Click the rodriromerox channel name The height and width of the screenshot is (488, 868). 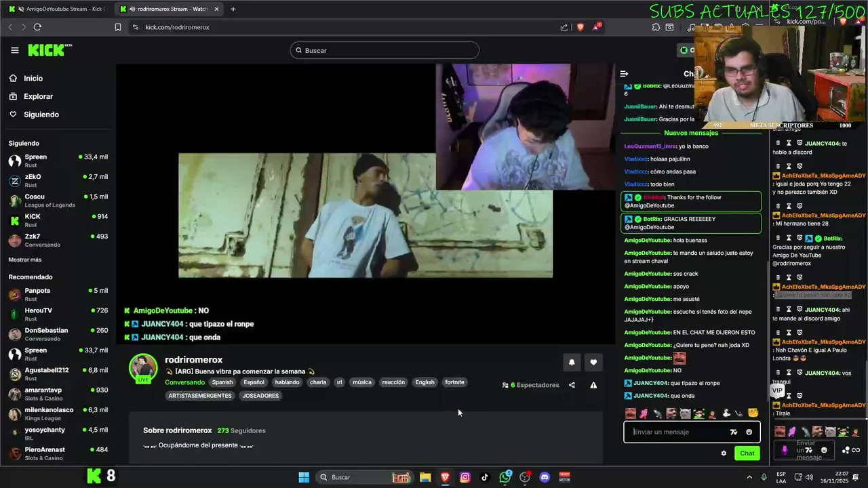(x=193, y=360)
